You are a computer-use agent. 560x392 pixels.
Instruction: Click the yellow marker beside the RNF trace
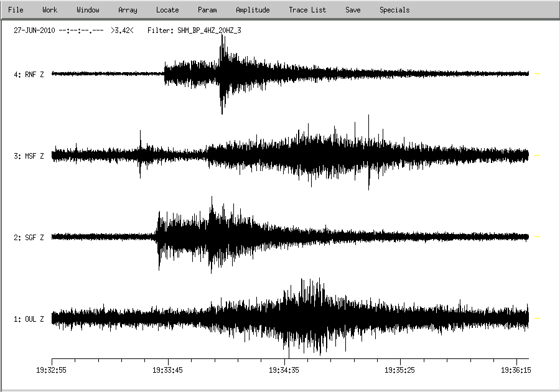click(x=538, y=74)
